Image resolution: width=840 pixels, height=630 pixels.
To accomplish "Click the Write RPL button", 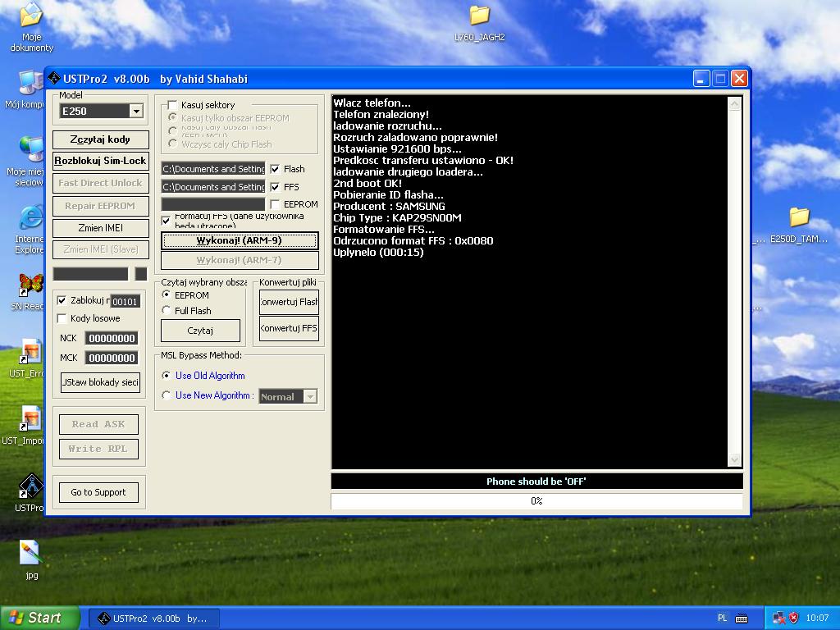I will 98,449.
